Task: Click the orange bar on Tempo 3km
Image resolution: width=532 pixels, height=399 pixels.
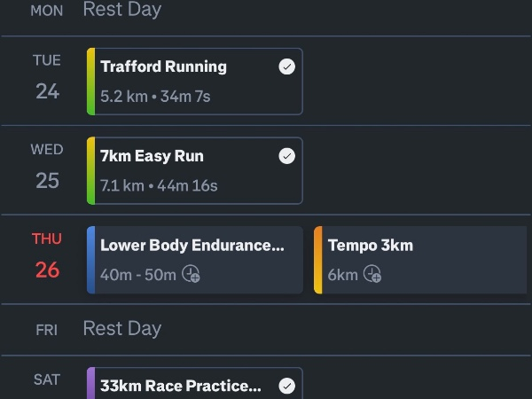Action: pyautogui.click(x=318, y=260)
